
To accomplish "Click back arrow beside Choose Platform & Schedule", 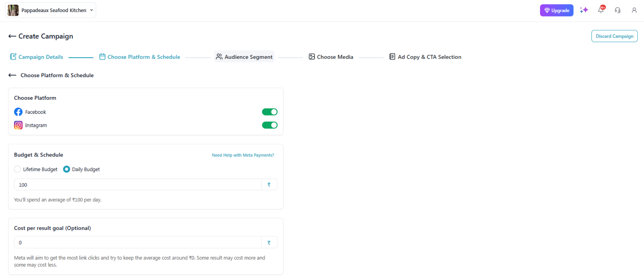I will pyautogui.click(x=12, y=75).
